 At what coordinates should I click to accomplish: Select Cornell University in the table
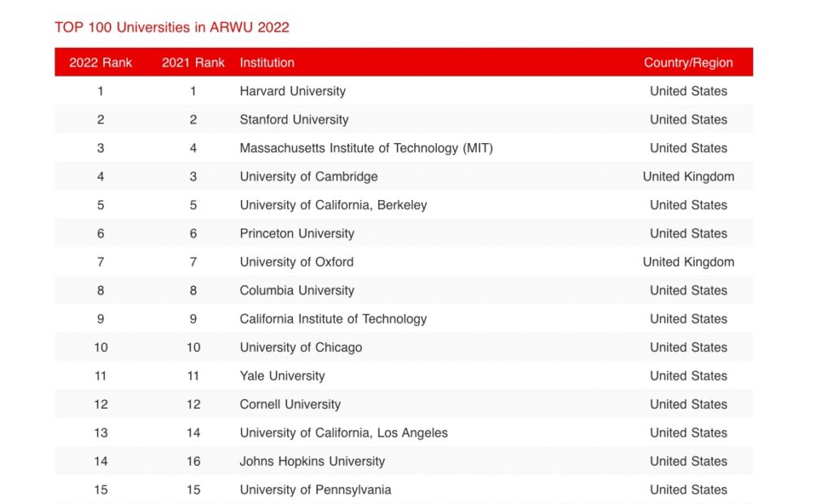[x=290, y=405]
